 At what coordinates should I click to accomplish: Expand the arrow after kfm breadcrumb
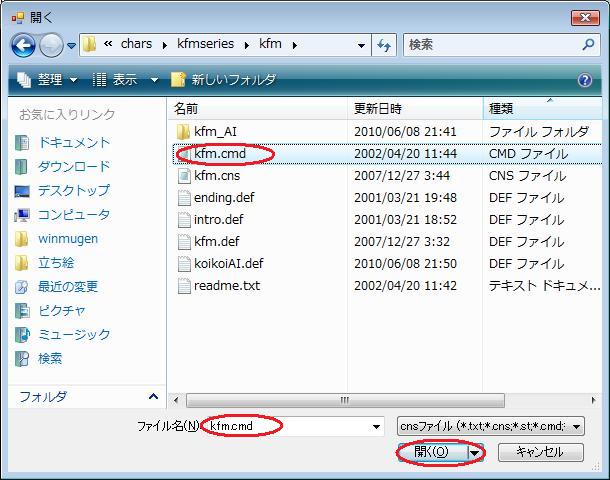click(x=294, y=45)
